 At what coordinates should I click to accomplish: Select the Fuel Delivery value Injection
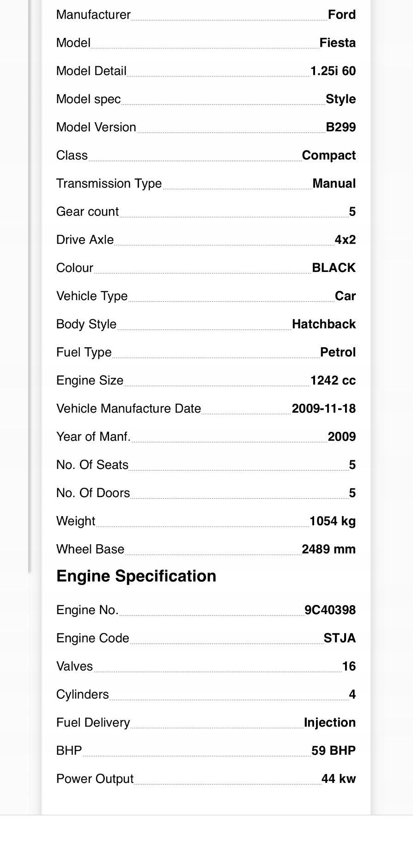click(x=330, y=722)
